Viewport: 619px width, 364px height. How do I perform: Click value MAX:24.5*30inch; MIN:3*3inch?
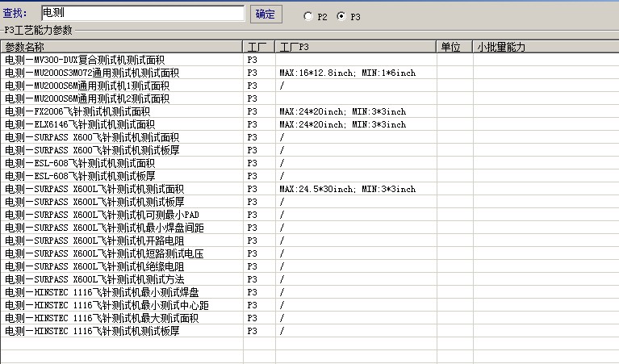pos(347,189)
